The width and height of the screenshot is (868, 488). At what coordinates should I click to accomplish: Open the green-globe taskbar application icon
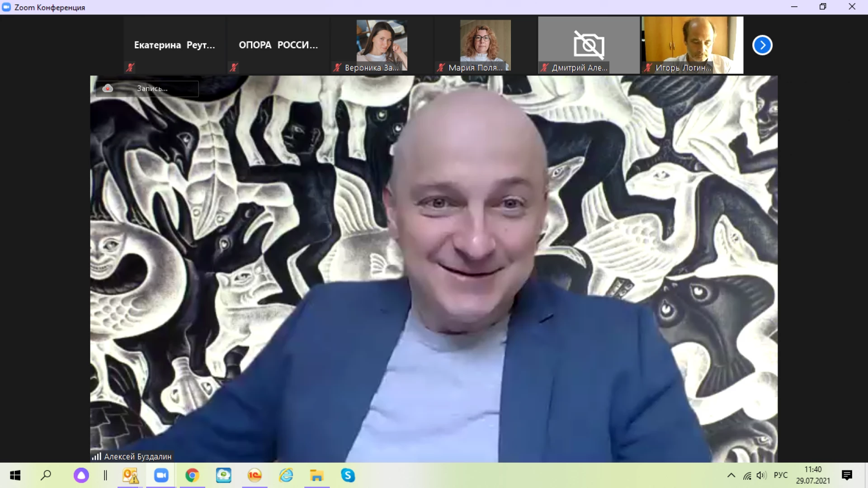[x=223, y=475]
